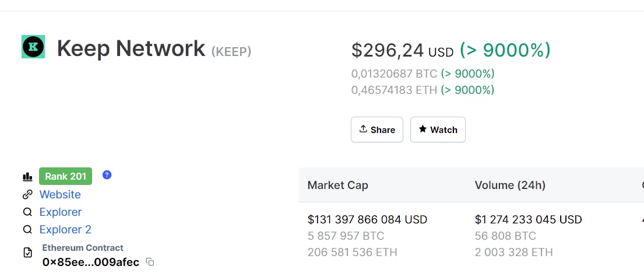Viewport: 644px width, 273px height.
Task: Click the Volume (24h) column header
Action: pyautogui.click(x=510, y=185)
